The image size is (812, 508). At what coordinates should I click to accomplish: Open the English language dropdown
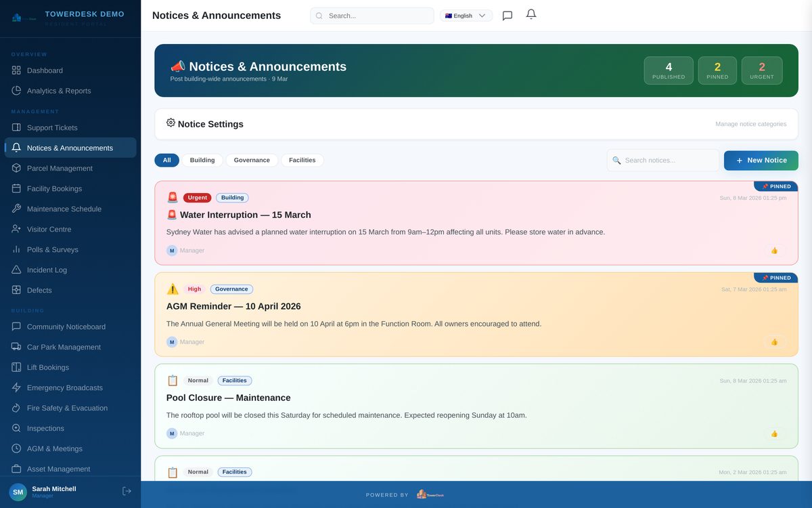point(466,14)
